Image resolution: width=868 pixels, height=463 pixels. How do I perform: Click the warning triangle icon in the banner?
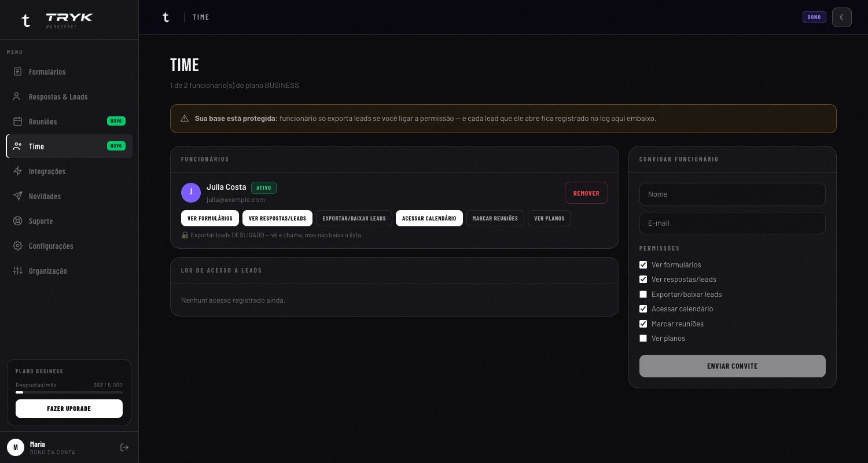click(x=185, y=119)
